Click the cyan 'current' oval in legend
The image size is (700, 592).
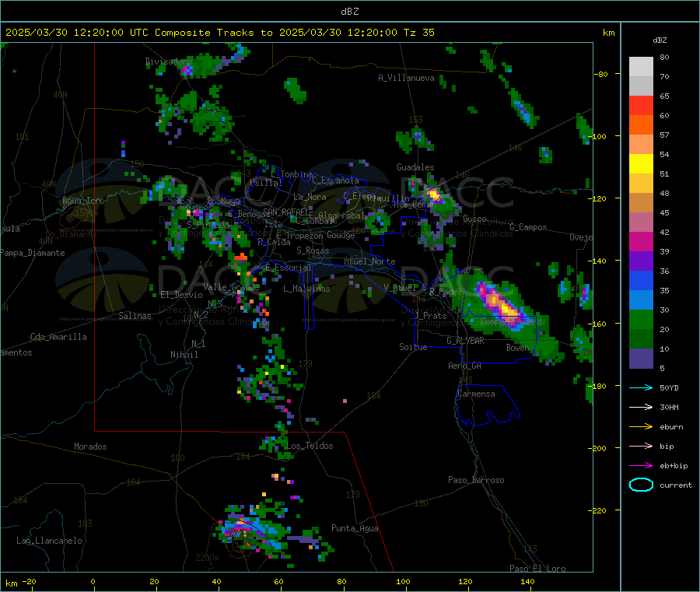click(641, 485)
